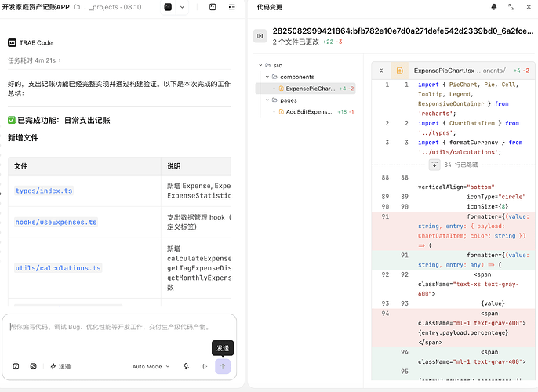Image resolution: width=538 pixels, height=392 pixels.
Task: Open the task list icon in header
Action: click(x=232, y=7)
